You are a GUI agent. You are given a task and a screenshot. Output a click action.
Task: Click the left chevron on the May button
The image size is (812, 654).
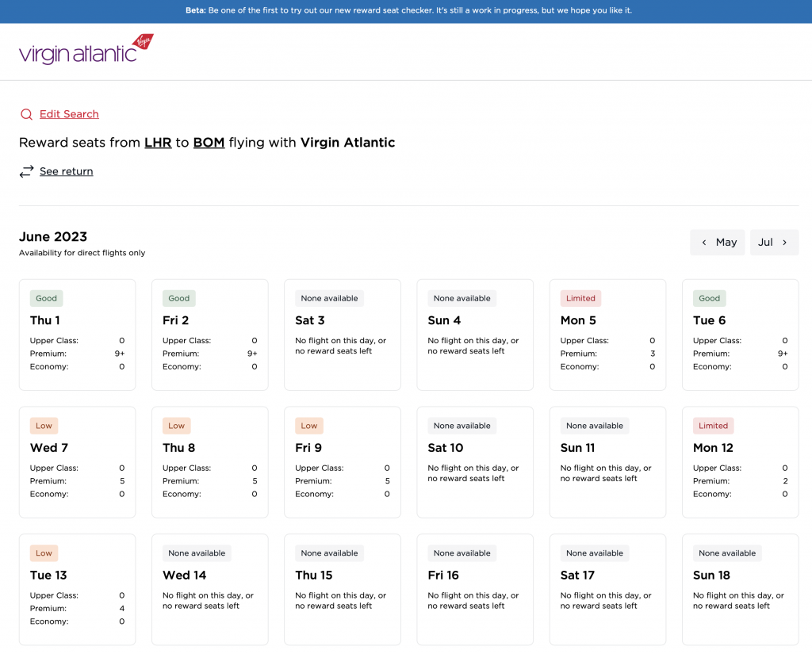[704, 243]
